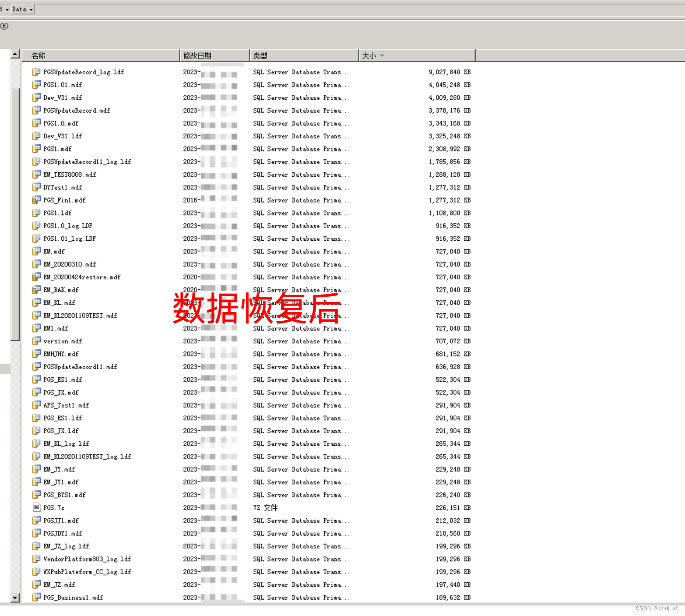Click the EM_JZ.mdf file icon
This screenshot has height=616, width=685.
pyautogui.click(x=36, y=584)
